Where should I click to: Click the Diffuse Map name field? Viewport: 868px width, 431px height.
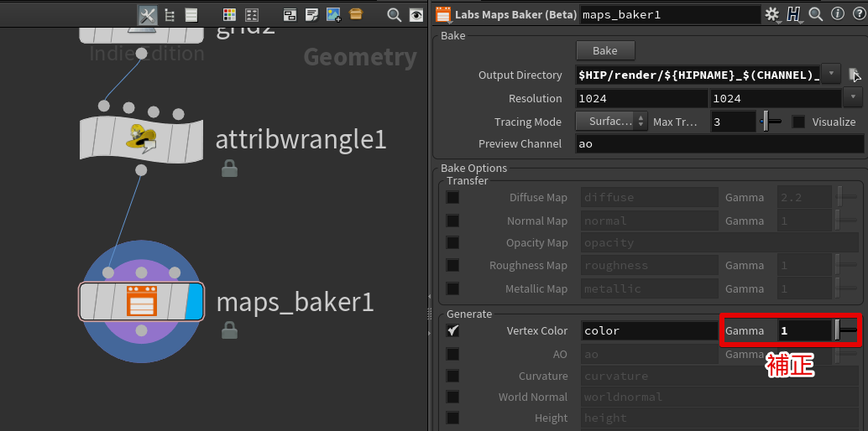coord(650,198)
